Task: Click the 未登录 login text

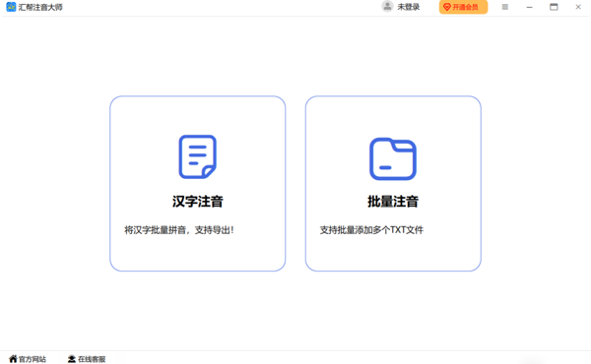Action: tap(408, 7)
